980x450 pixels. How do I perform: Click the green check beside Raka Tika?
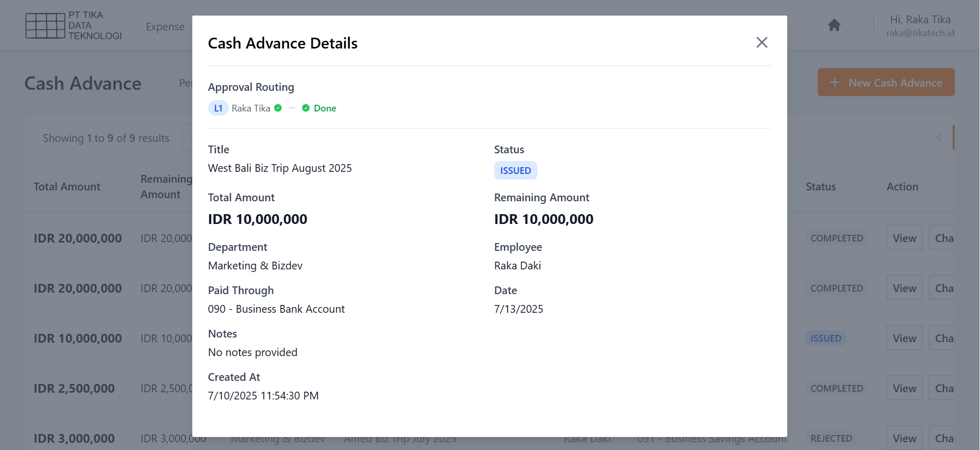pos(278,108)
